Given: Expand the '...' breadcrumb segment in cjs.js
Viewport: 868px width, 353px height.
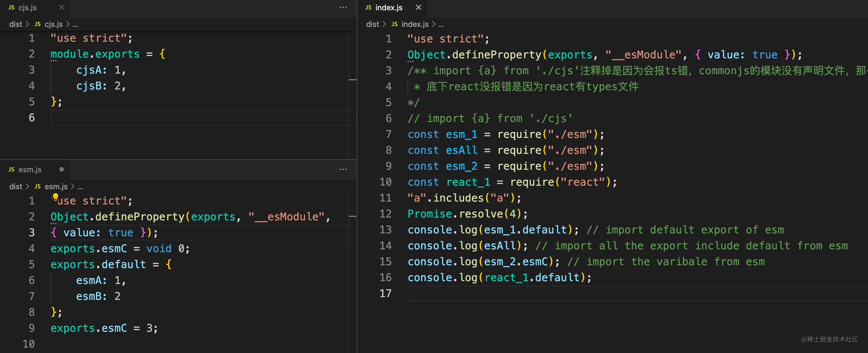Looking at the screenshot, I should tap(75, 24).
